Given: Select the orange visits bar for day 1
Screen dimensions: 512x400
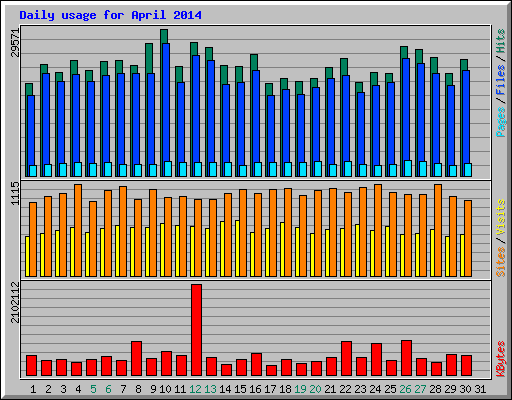Looking at the screenshot, I should coord(33,239).
